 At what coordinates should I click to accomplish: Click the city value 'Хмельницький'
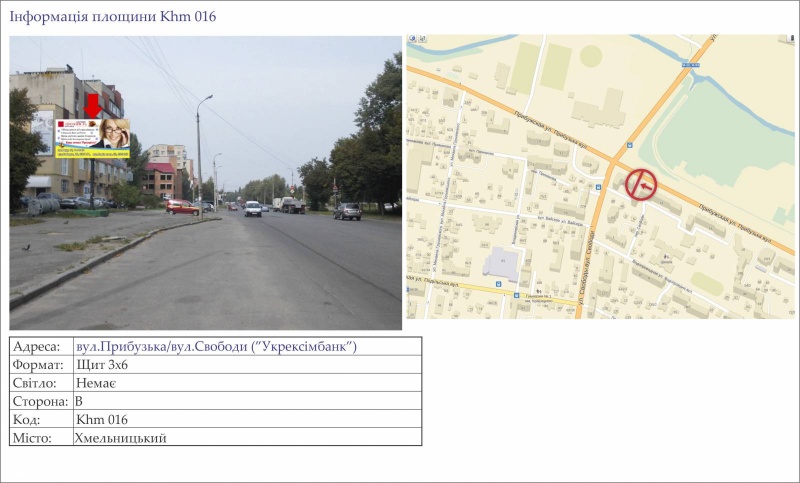[120, 437]
